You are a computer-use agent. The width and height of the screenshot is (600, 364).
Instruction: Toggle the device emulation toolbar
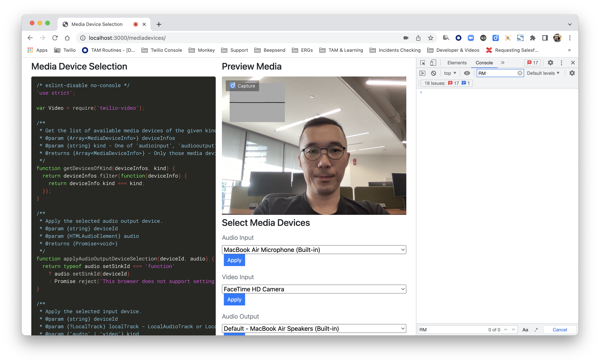433,63
